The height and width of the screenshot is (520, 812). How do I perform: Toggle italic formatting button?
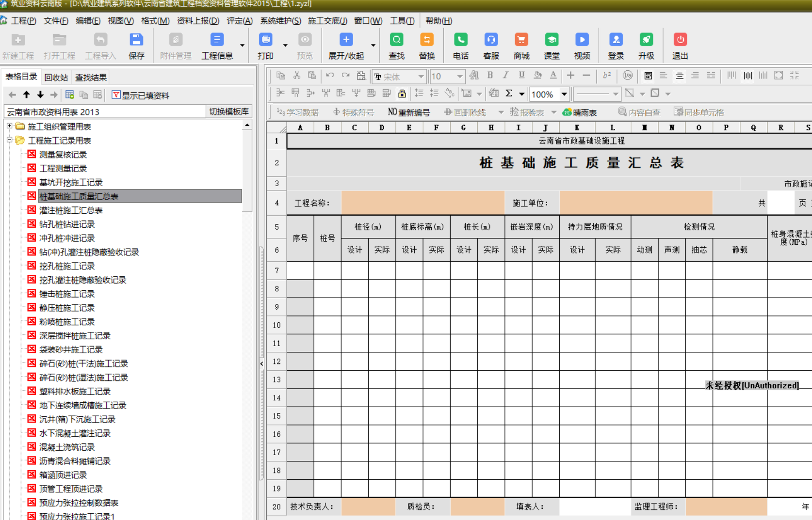pos(505,76)
